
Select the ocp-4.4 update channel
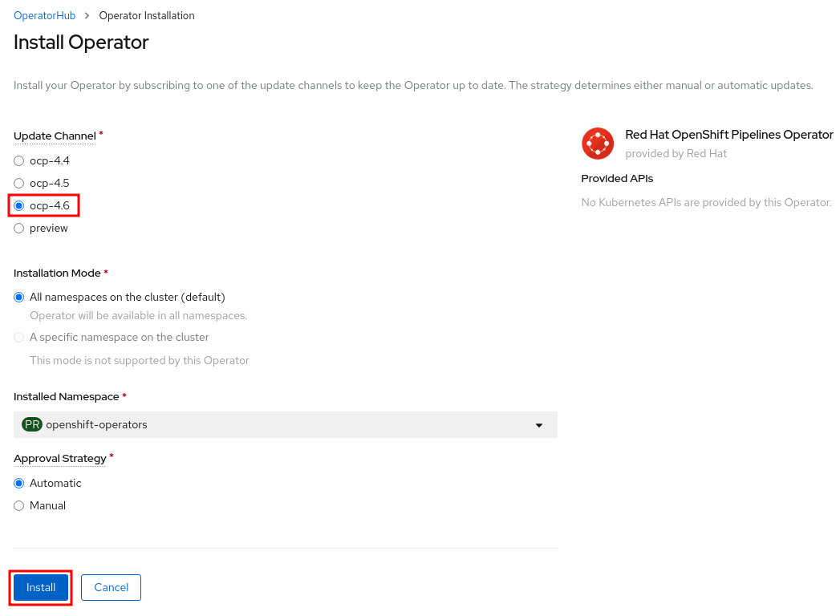(18, 160)
